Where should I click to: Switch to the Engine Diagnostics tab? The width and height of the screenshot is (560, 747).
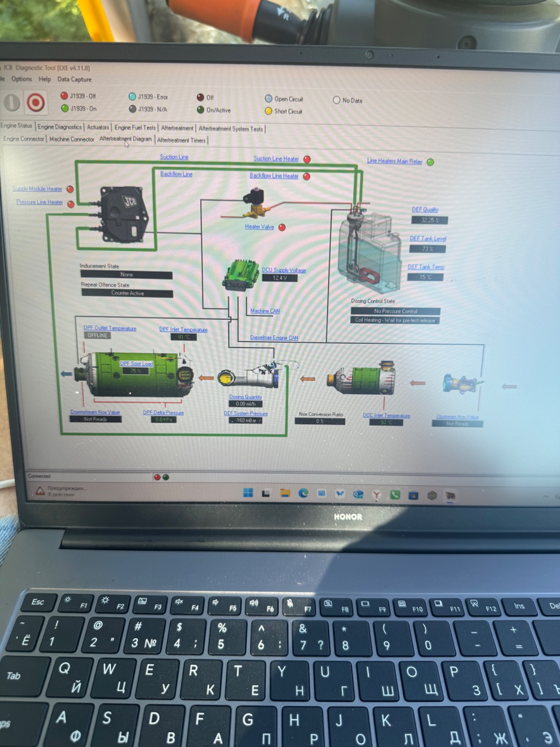point(60,127)
